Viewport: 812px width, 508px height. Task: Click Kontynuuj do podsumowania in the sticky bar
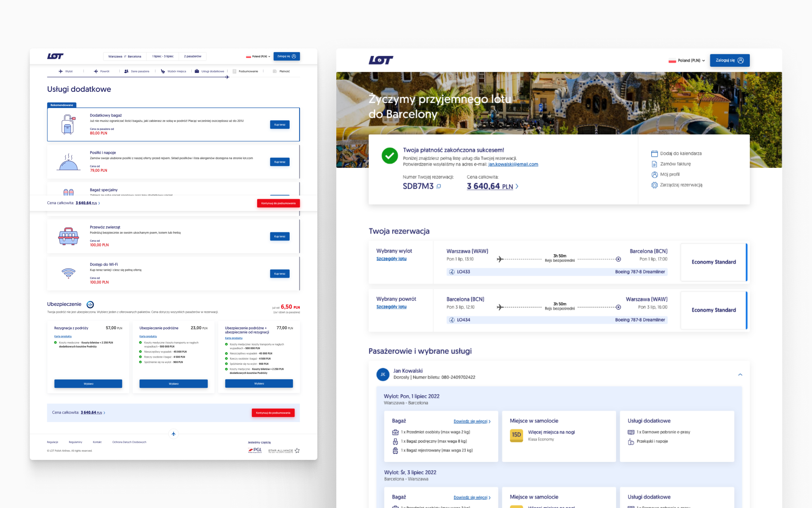click(x=278, y=203)
